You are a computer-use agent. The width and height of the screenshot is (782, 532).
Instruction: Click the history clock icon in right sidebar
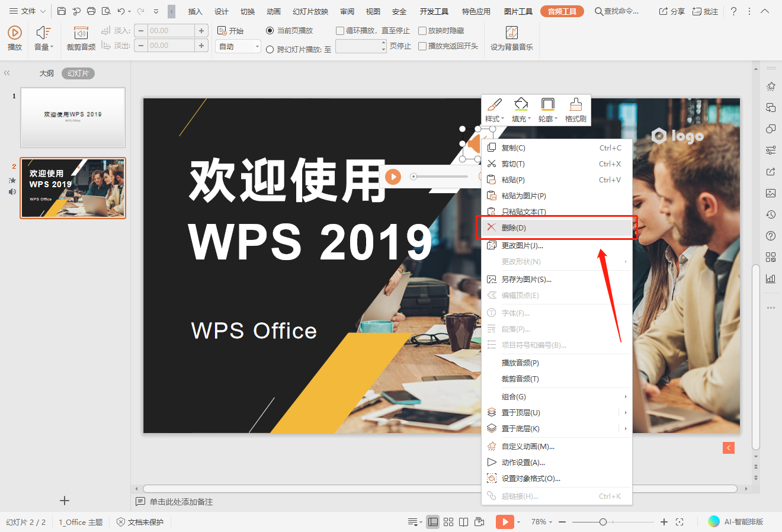tap(771, 214)
